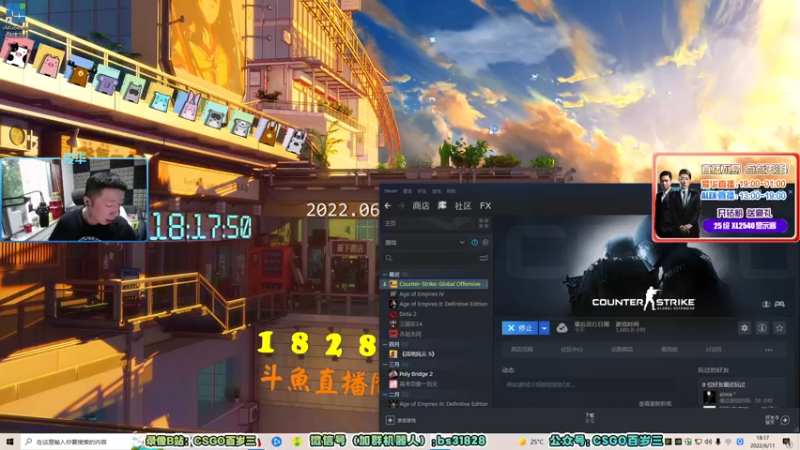This screenshot has height=450, width=800.
Task: Open the desktop icon at top-left corner
Action: 16,18
